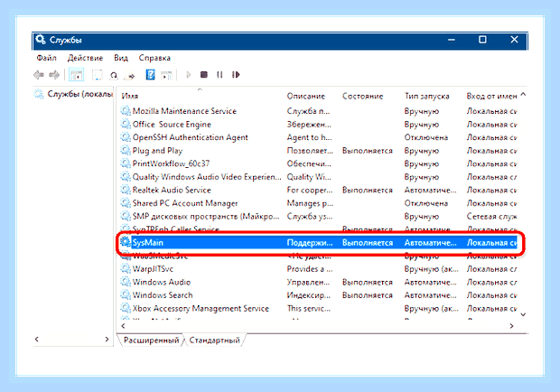This screenshot has width=560, height=392.
Task: Open the Действие menu
Action: [86, 58]
